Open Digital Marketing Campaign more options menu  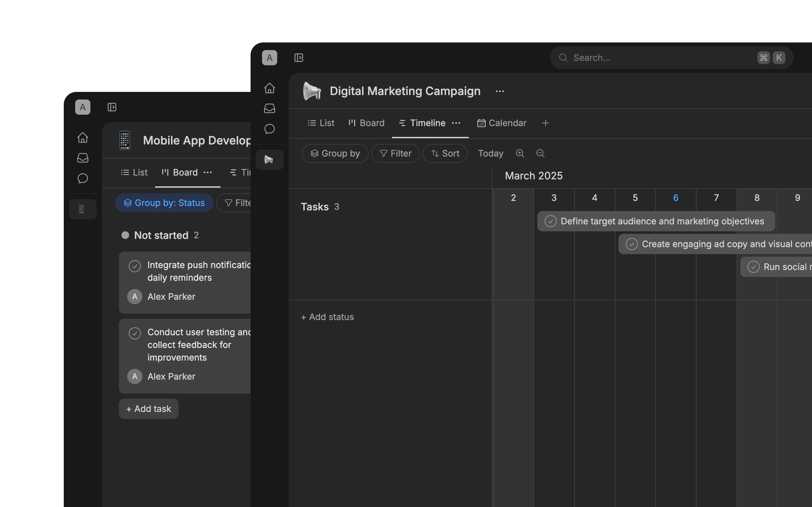click(500, 91)
